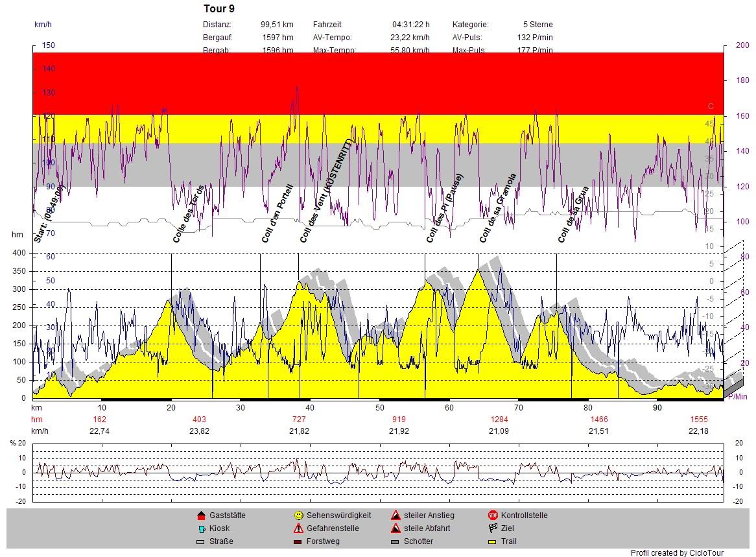756x557 pixels.
Task: Click the Gaststätte house icon in legend
Action: [200, 516]
